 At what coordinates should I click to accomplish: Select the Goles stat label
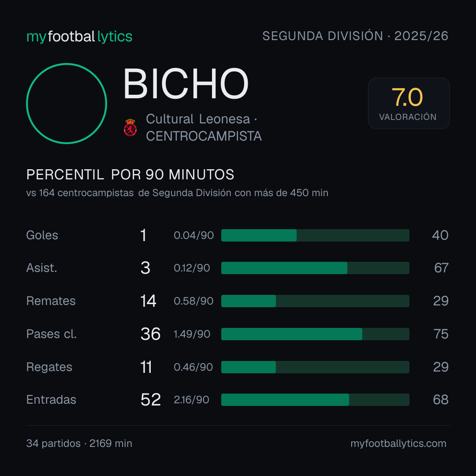pos(42,235)
